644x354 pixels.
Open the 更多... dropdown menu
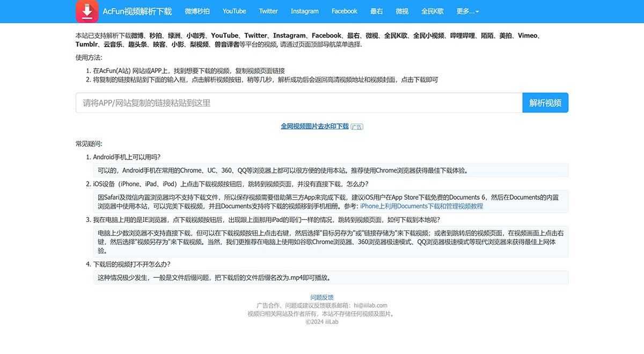(464, 11)
